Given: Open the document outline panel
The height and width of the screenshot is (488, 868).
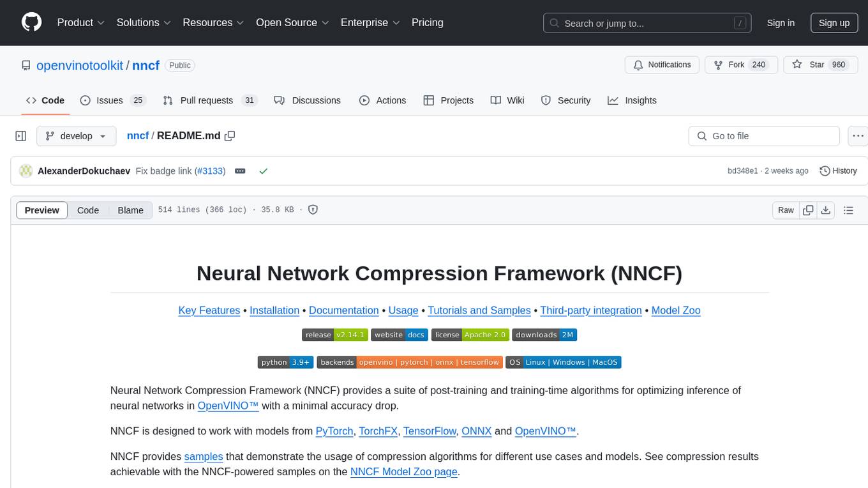Looking at the screenshot, I should (x=848, y=210).
